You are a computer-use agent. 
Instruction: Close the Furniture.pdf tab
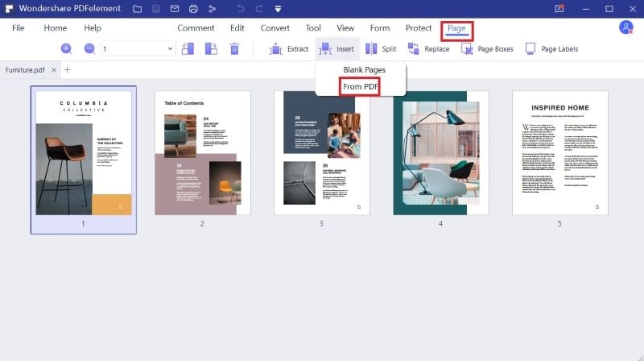point(54,70)
